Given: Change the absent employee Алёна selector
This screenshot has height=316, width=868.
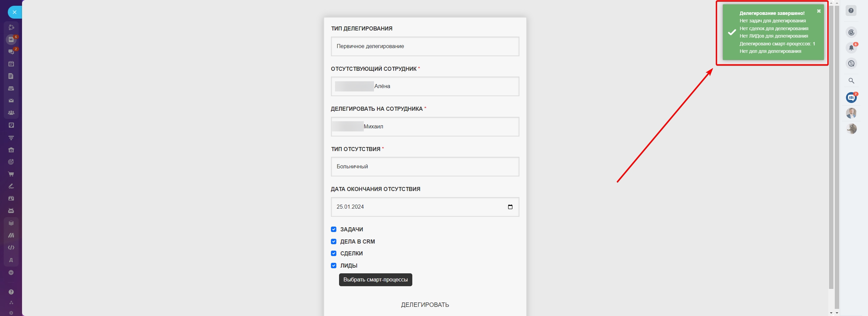Looking at the screenshot, I should 425,86.
